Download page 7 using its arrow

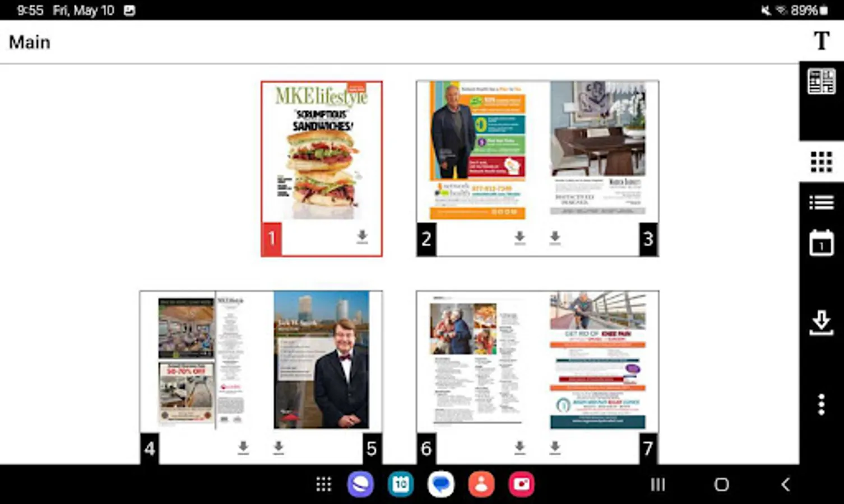555,447
